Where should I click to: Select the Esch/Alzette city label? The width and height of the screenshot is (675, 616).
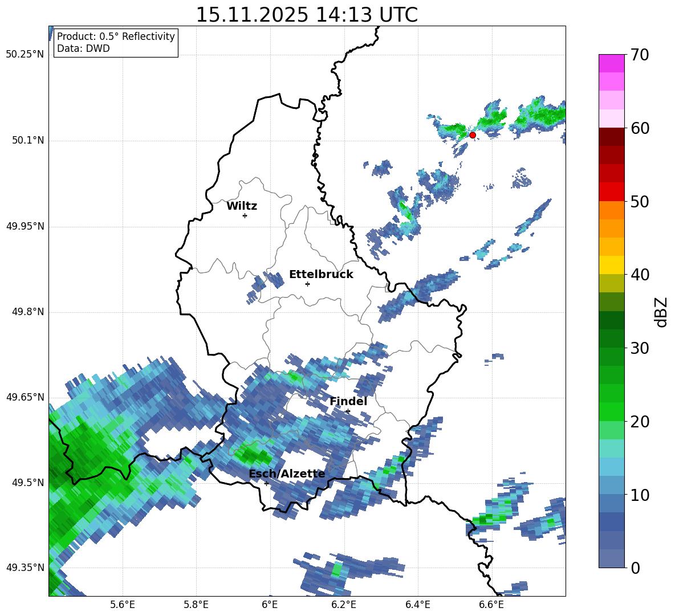coord(287,474)
